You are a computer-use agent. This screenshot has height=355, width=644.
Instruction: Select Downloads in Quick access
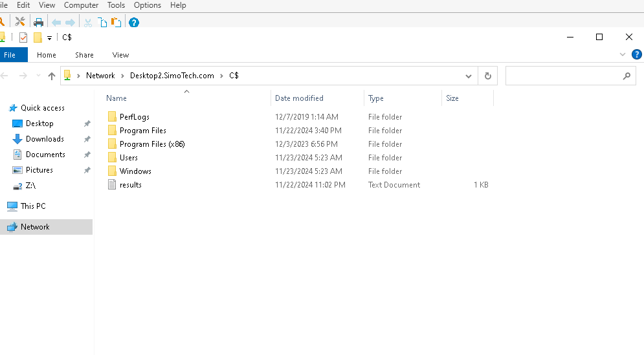click(x=45, y=139)
